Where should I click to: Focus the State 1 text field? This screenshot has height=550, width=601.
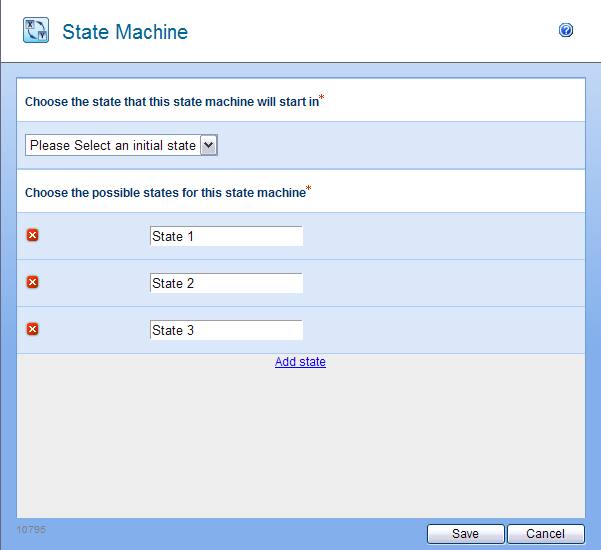point(226,236)
